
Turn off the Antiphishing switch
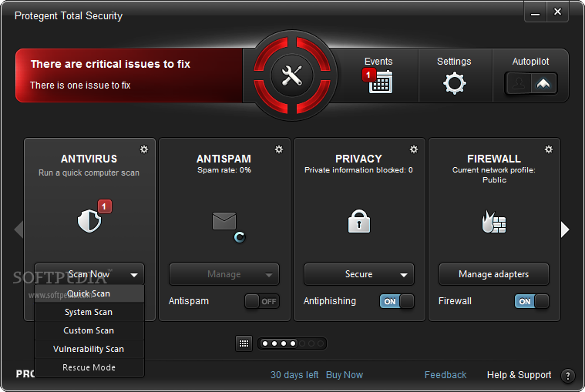click(x=397, y=301)
